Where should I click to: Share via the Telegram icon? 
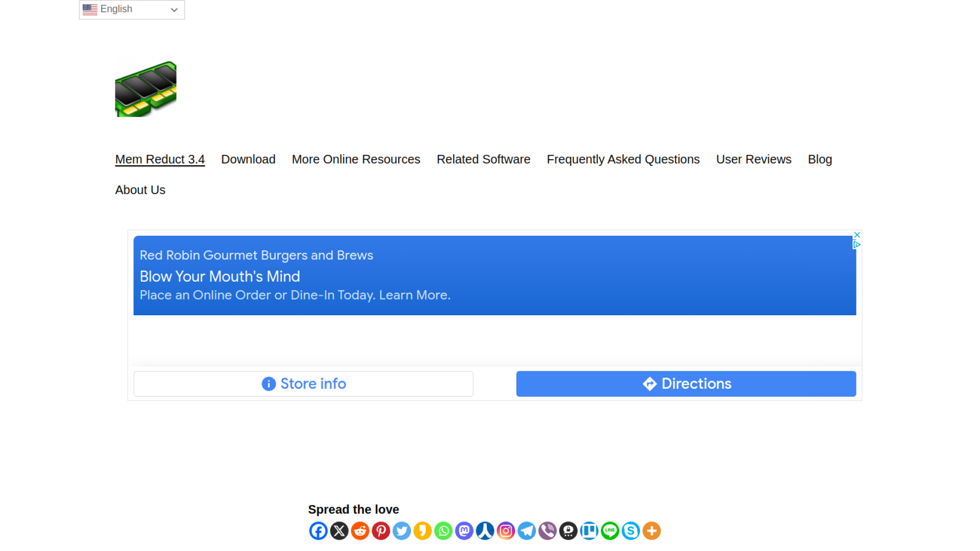tap(527, 531)
